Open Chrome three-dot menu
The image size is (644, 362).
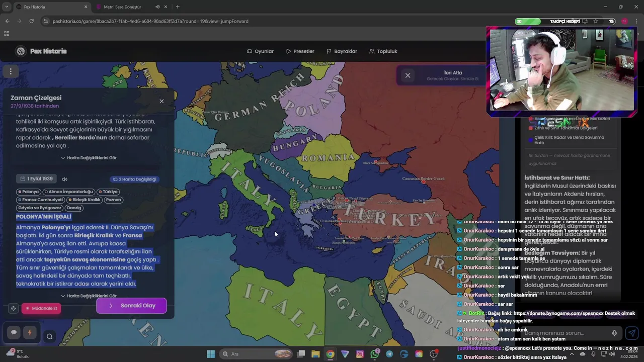(637, 21)
